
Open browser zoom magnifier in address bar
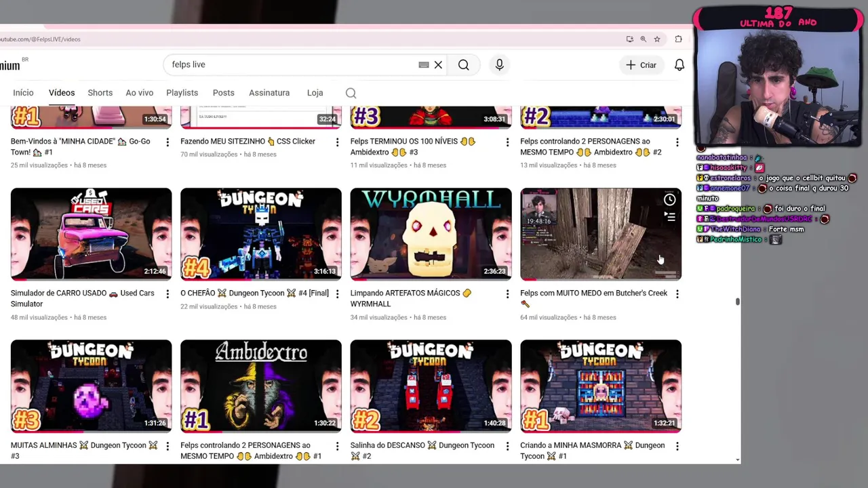pyautogui.click(x=643, y=39)
